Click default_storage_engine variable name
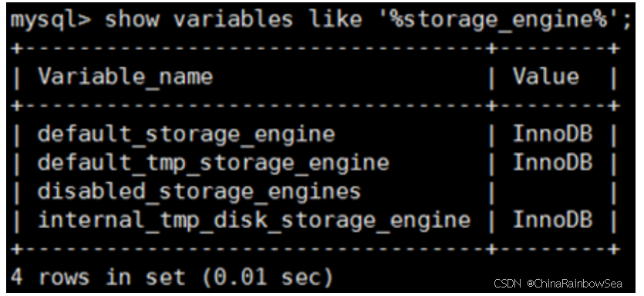 (x=186, y=135)
